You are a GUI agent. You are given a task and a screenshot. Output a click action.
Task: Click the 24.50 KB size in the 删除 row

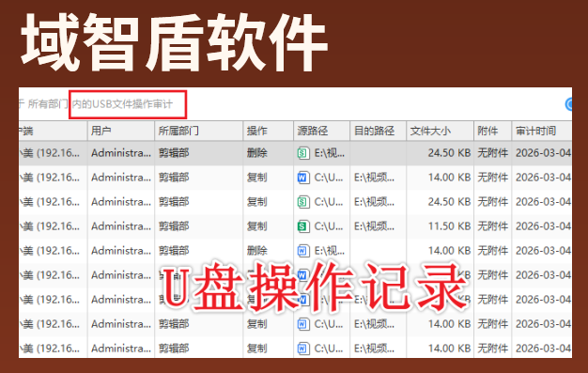(449, 153)
